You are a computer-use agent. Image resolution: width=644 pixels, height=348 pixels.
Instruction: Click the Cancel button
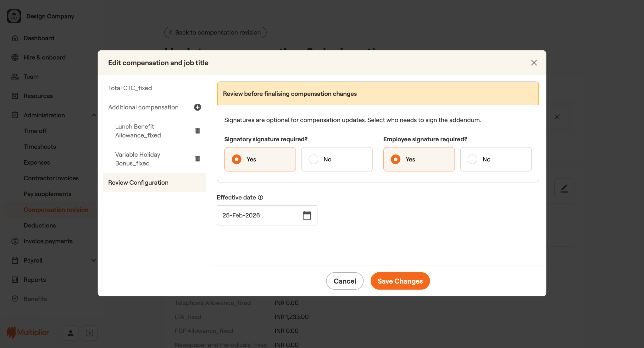tap(345, 281)
